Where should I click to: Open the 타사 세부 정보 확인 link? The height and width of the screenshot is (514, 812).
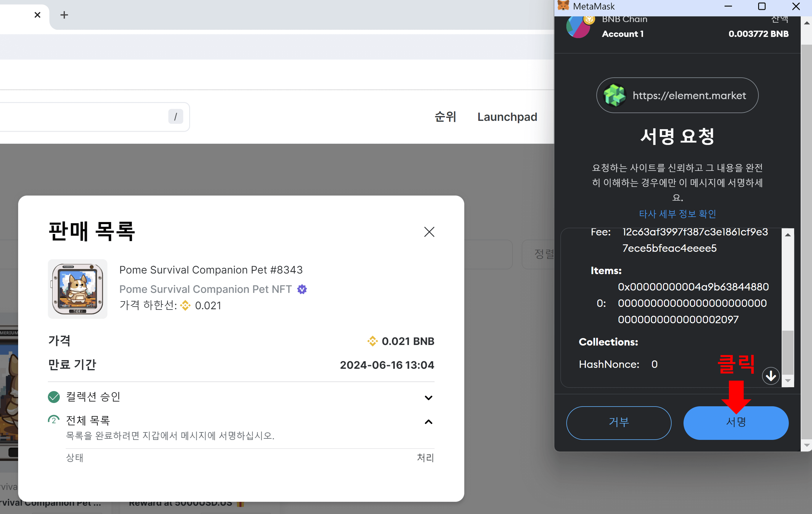(x=677, y=213)
